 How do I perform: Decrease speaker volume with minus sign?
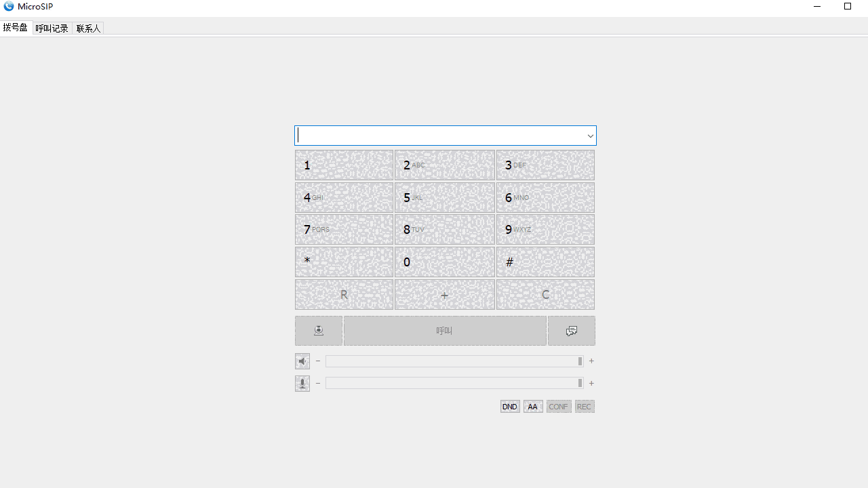[318, 361]
